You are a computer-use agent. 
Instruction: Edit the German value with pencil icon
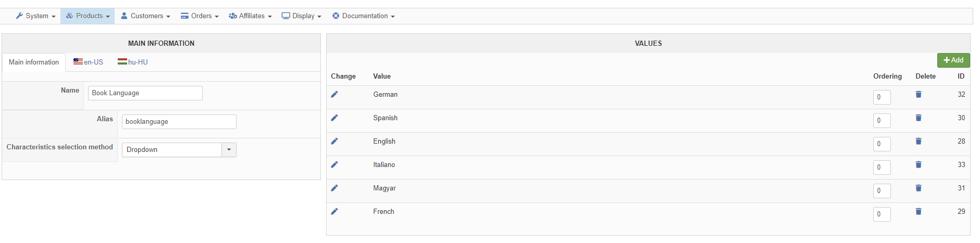point(334,94)
